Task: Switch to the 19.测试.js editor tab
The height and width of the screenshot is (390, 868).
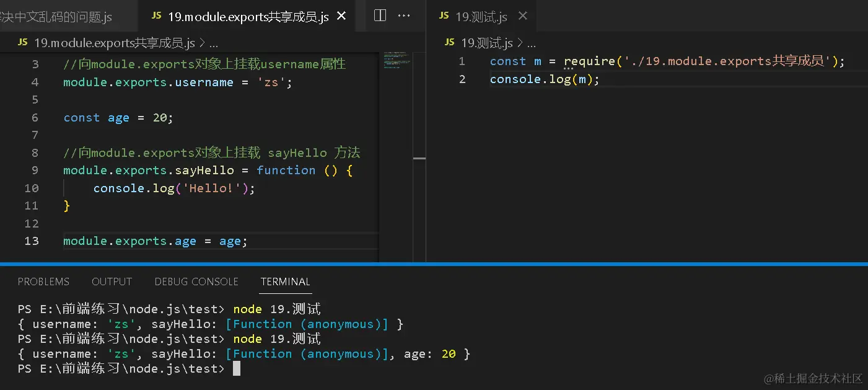Action: pos(482,17)
